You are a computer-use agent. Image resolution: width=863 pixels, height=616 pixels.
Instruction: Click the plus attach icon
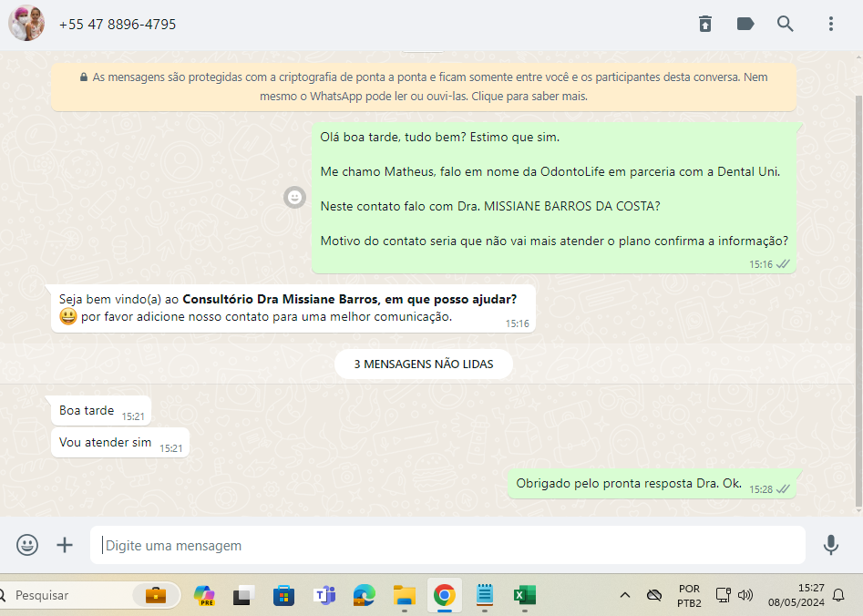coord(65,545)
